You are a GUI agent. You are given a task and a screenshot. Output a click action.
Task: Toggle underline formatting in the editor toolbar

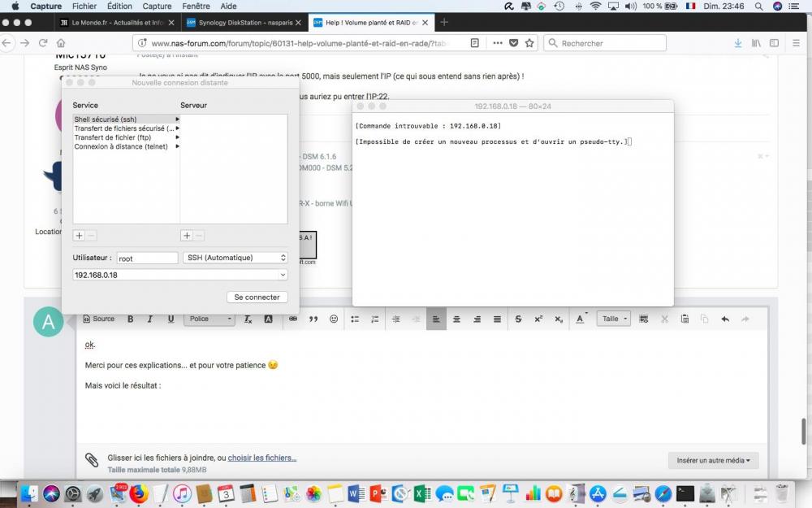tap(171, 319)
